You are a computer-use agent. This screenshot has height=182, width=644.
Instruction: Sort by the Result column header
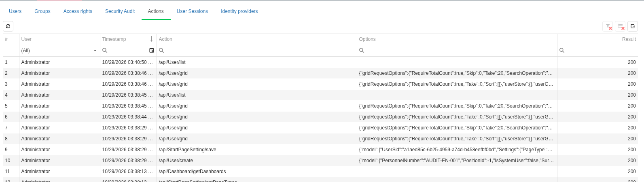tap(597, 39)
